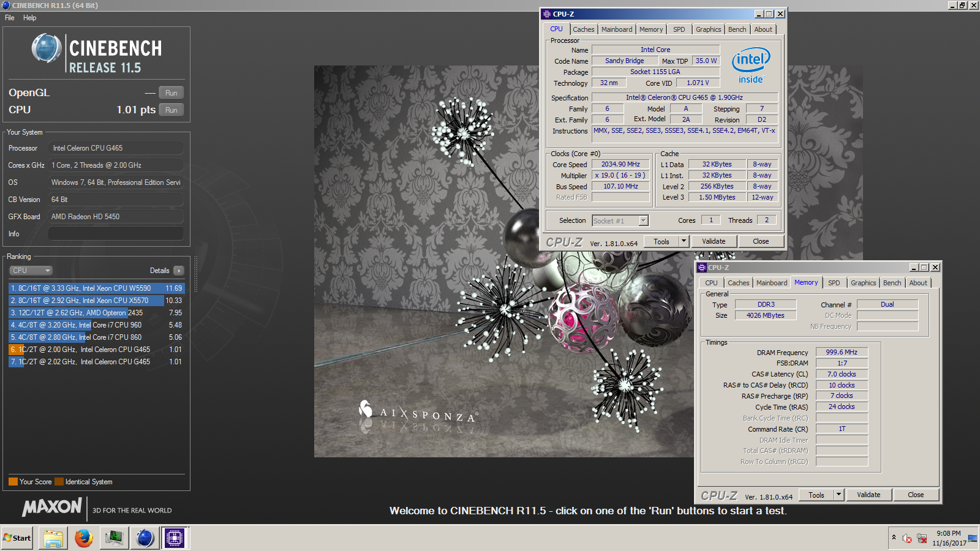980x551 pixels.
Task: Open Tools dropdown arrow in upper CPU-Z
Action: click(684, 242)
